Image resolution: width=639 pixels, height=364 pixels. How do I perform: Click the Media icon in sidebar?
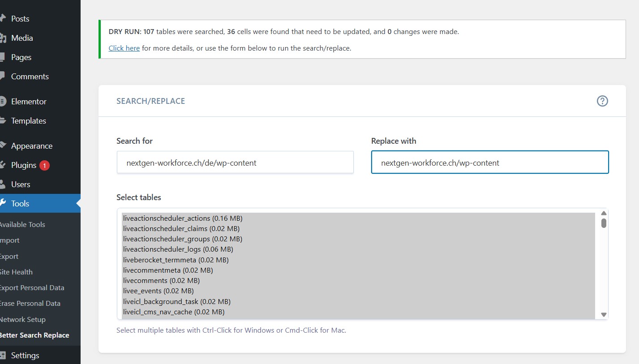point(2,38)
